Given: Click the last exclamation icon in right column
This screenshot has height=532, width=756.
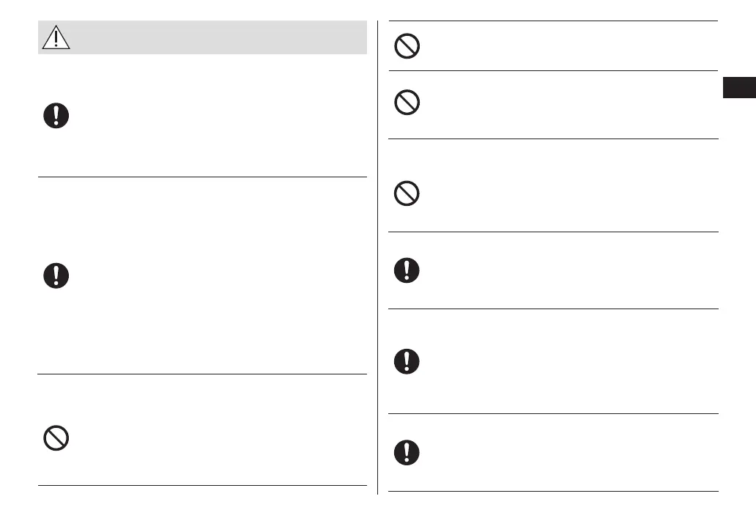Looking at the screenshot, I should tap(407, 452).
